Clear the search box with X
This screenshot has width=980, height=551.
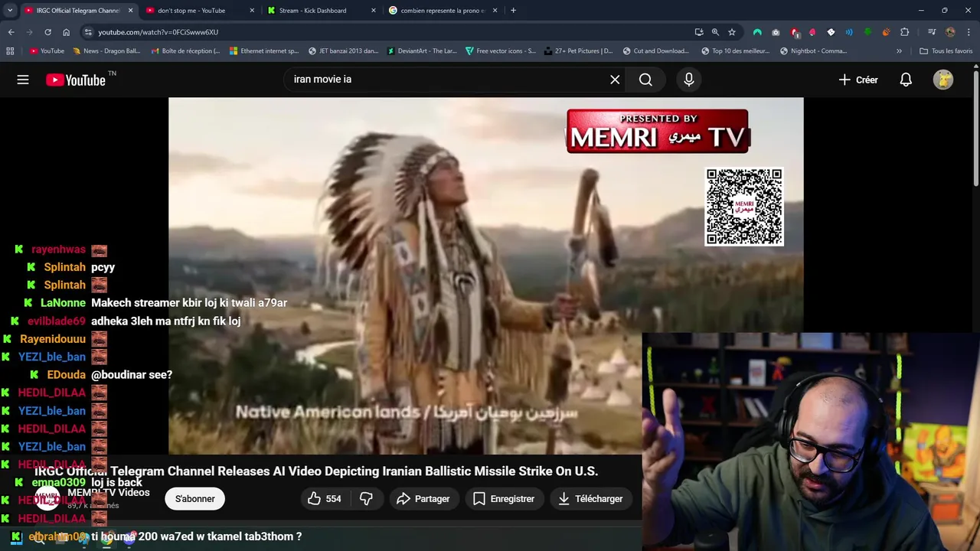coord(615,80)
